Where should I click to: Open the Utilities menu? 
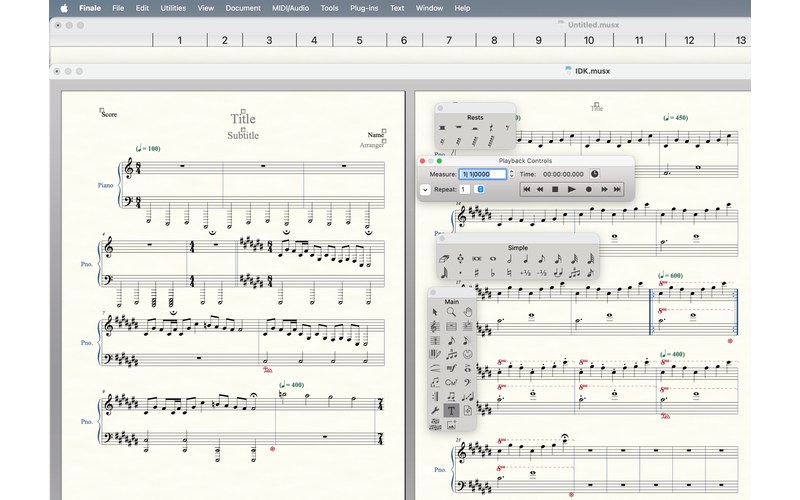[173, 8]
